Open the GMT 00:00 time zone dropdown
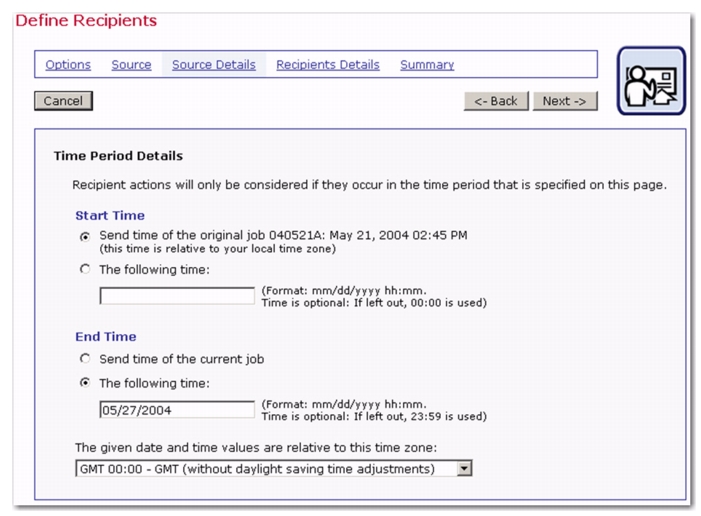The width and height of the screenshot is (701, 516). tap(274, 469)
